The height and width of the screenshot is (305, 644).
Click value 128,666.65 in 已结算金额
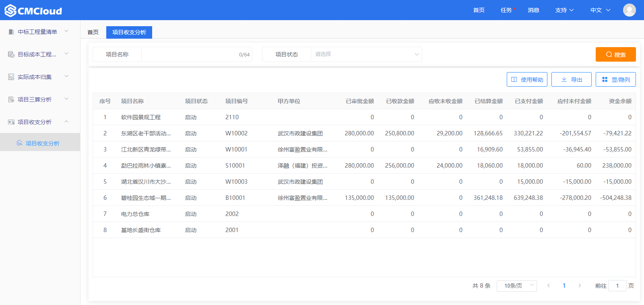point(488,133)
